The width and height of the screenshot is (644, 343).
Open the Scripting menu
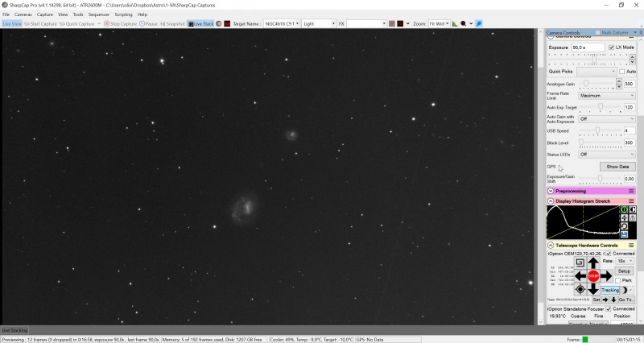[x=124, y=14]
